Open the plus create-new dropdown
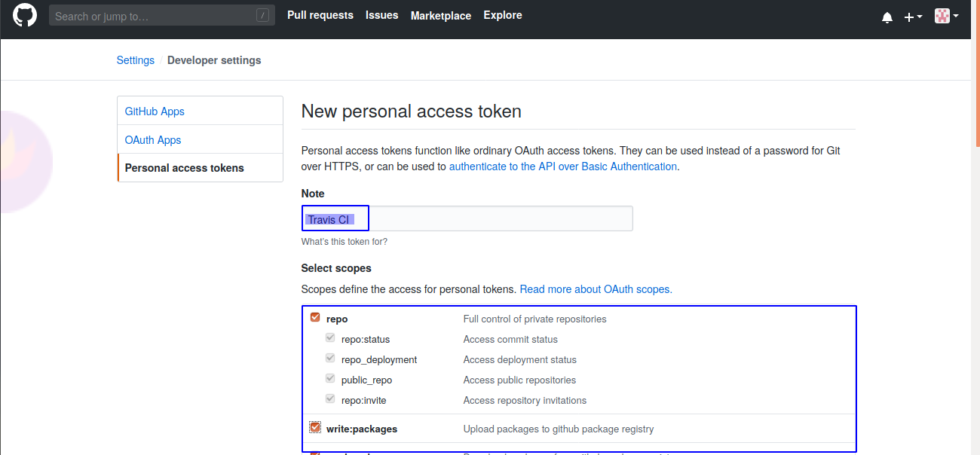980x455 pixels. pos(913,17)
